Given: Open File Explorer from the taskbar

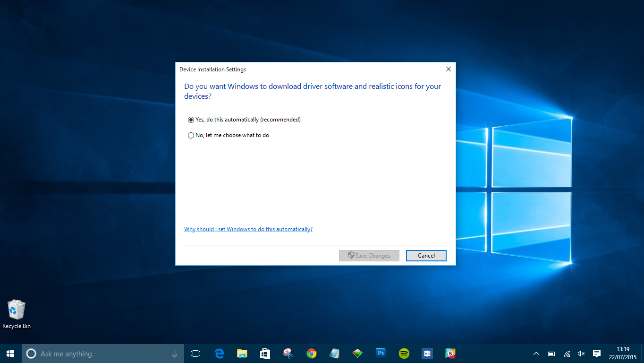Looking at the screenshot, I should 242,353.
